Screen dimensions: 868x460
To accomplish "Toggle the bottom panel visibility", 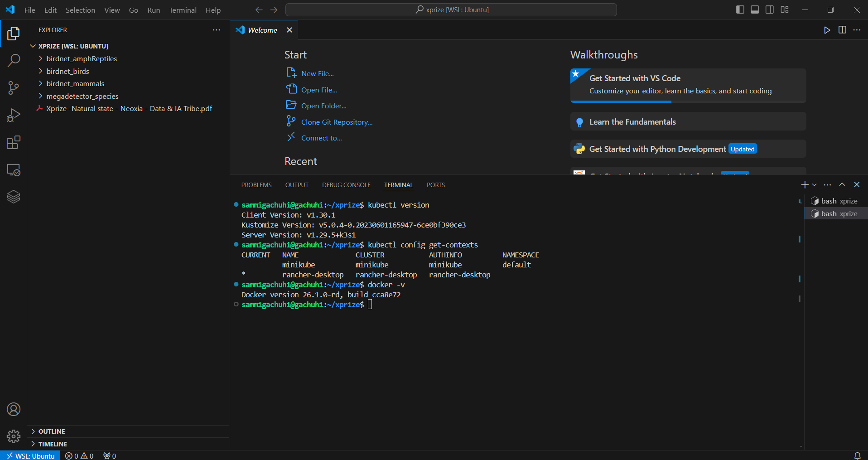I will 755,10.
